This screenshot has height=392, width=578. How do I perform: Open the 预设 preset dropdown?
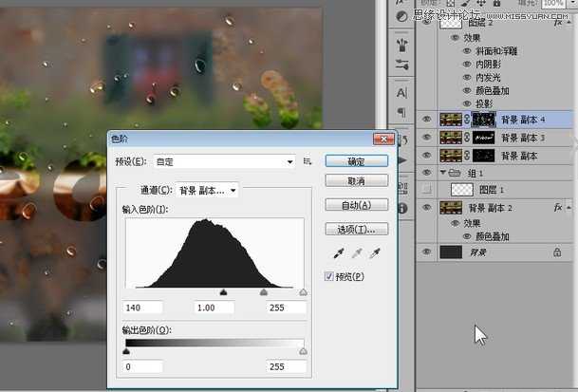(224, 162)
